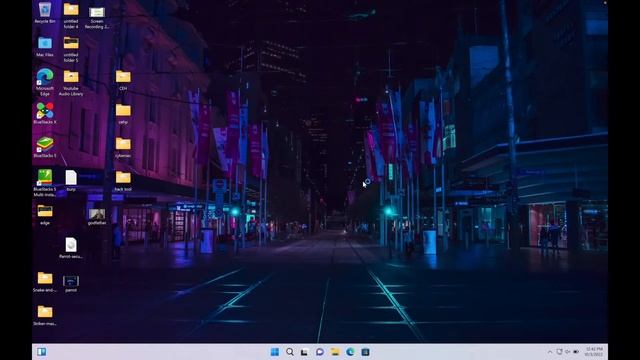This screenshot has height=360, width=640.
Task: Select the Screen Recording file icon
Action: click(97, 17)
